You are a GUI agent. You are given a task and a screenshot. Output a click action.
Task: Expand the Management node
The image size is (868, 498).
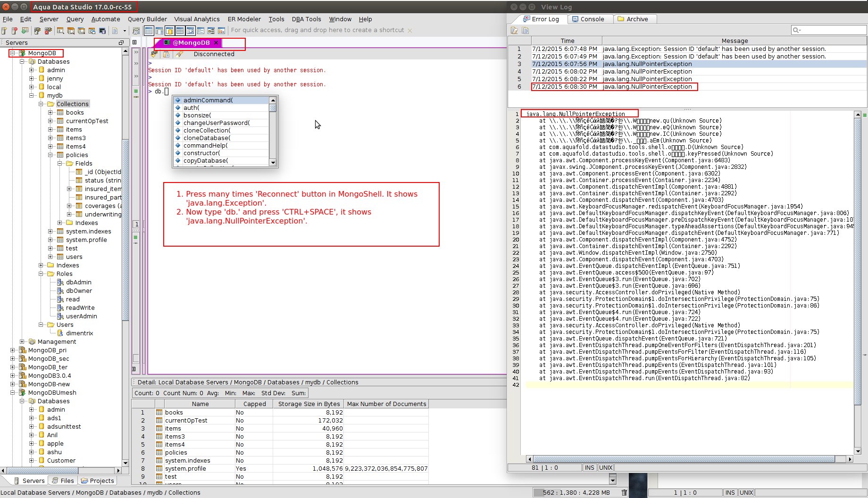22,341
